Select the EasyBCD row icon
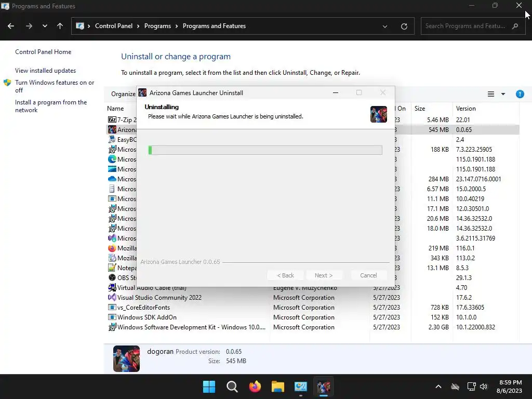The image size is (532, 399). [112, 139]
